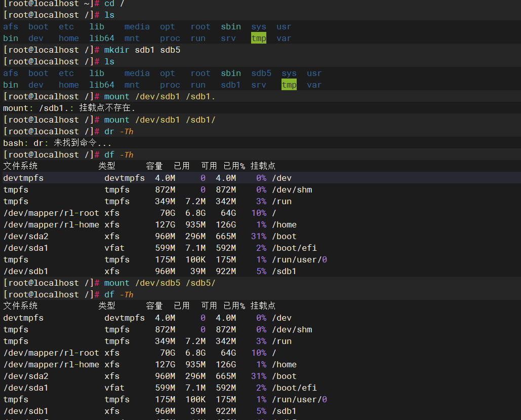The height and width of the screenshot is (420, 521).
Task: Click '127G' size in second df output
Action: coord(165,364)
